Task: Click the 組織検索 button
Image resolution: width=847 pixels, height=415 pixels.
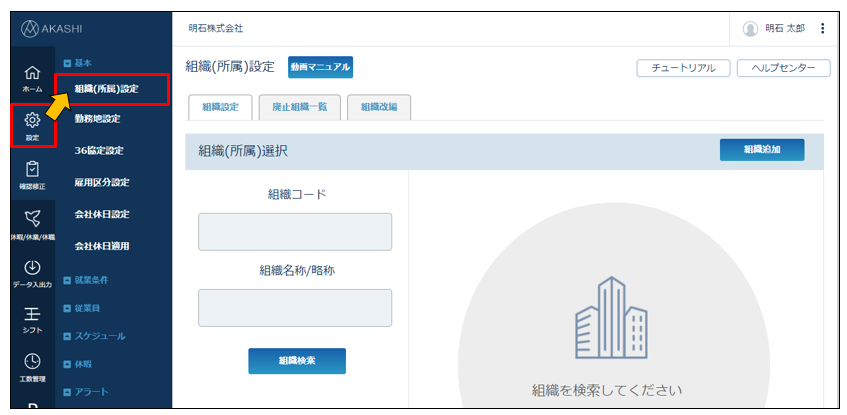Action: 297,361
